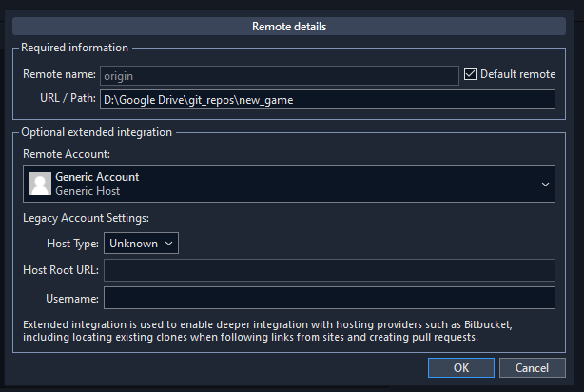The image size is (584, 392).
Task: Click the Username text field
Action: tap(329, 298)
